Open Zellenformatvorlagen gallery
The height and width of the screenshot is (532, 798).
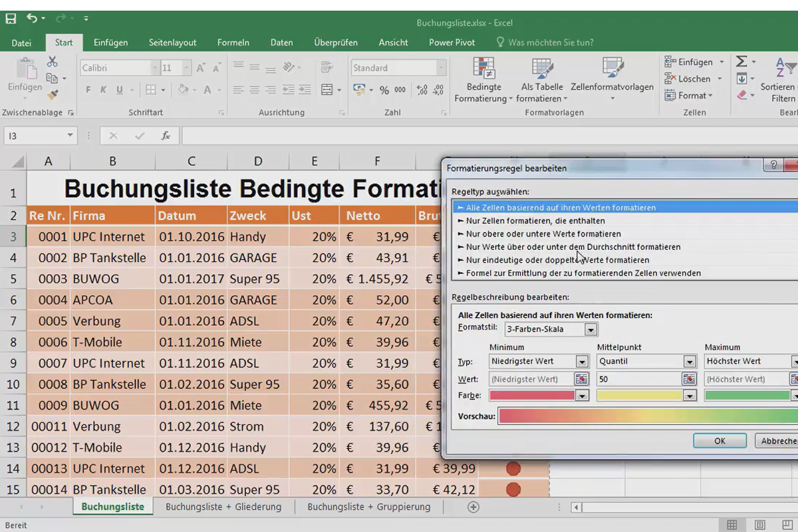[612, 80]
